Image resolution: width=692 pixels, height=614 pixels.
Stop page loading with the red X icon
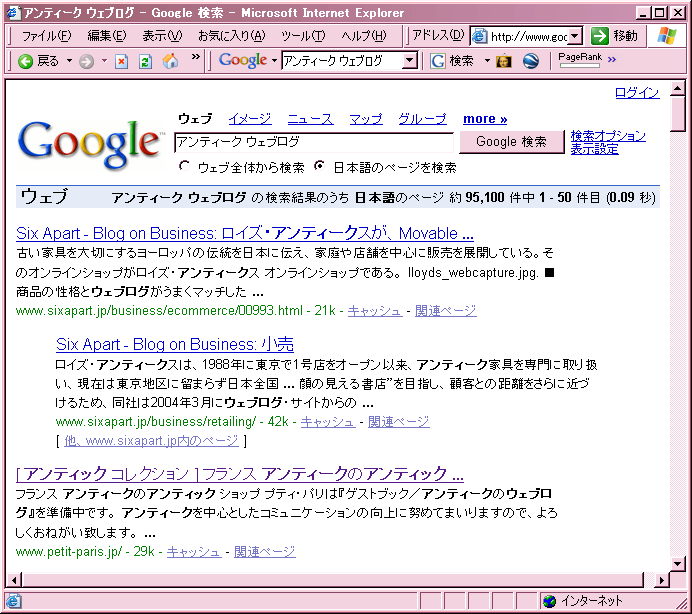pos(121,61)
